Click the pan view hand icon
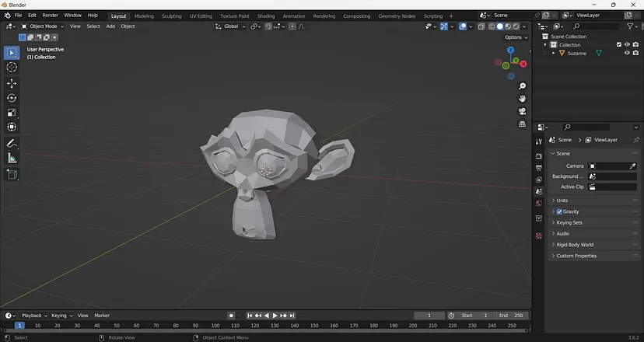Image resolution: width=644 pixels, height=342 pixels. pos(522,99)
